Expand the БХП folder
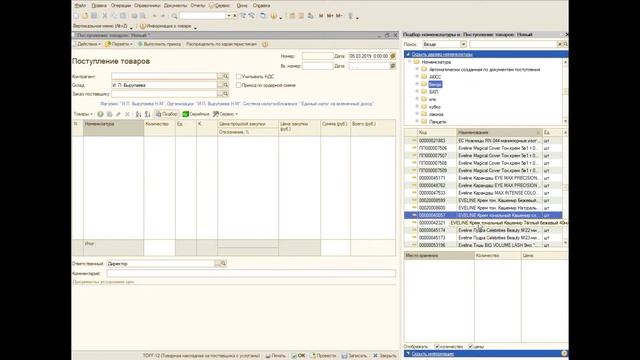Image resolution: width=640 pixels, height=360 pixels. coord(417,92)
